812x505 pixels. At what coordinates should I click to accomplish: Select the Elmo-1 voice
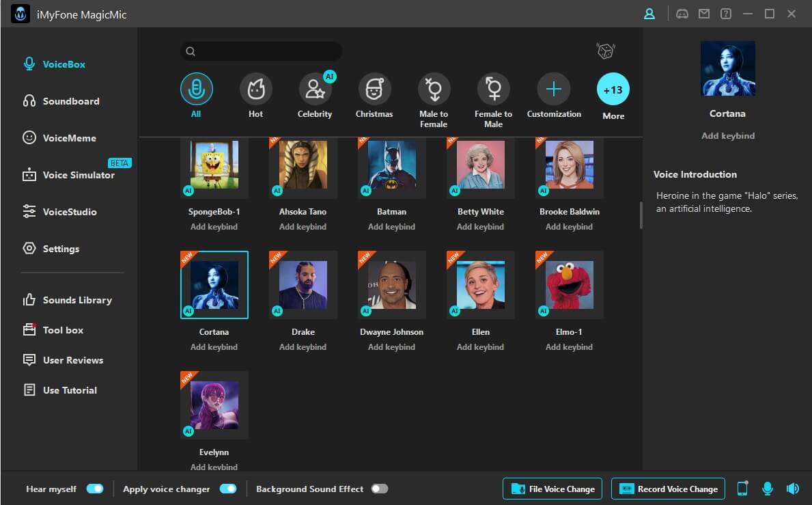tap(569, 285)
